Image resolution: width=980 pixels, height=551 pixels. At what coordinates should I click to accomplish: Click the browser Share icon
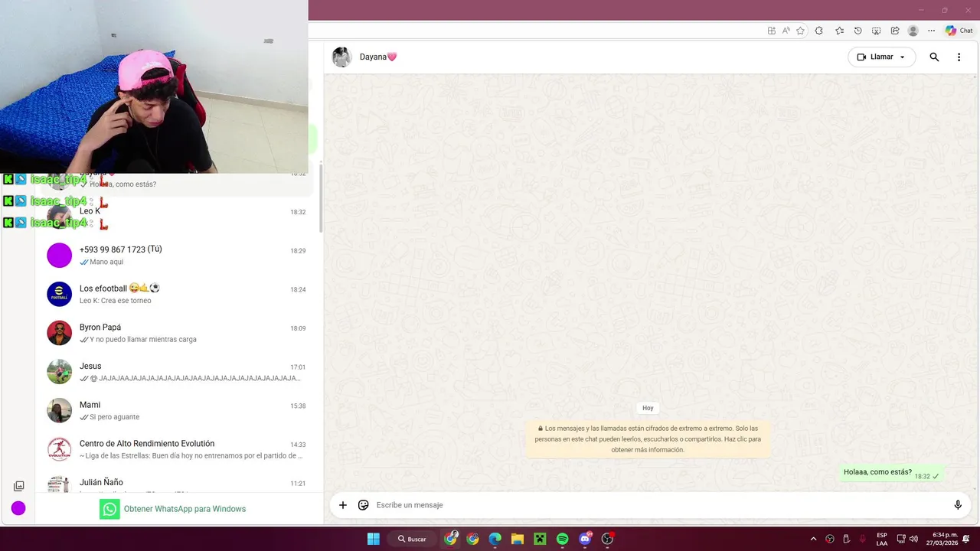pos(894,31)
